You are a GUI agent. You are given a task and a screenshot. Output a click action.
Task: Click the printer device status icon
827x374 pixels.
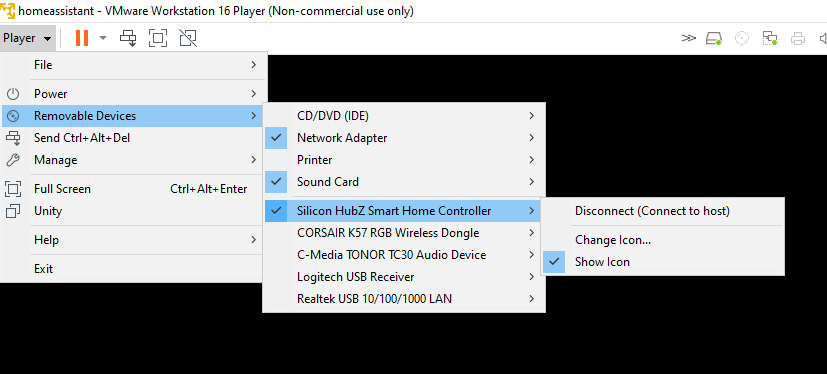798,38
